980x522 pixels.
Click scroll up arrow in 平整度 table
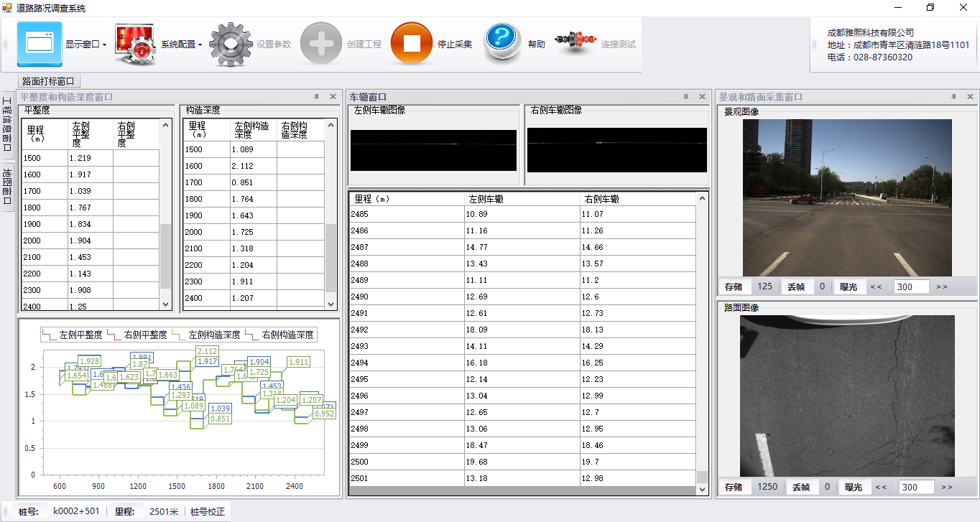[x=166, y=125]
